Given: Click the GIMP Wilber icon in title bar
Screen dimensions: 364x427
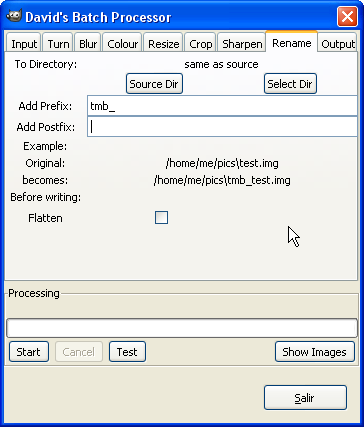Looking at the screenshot, I should [x=14, y=16].
